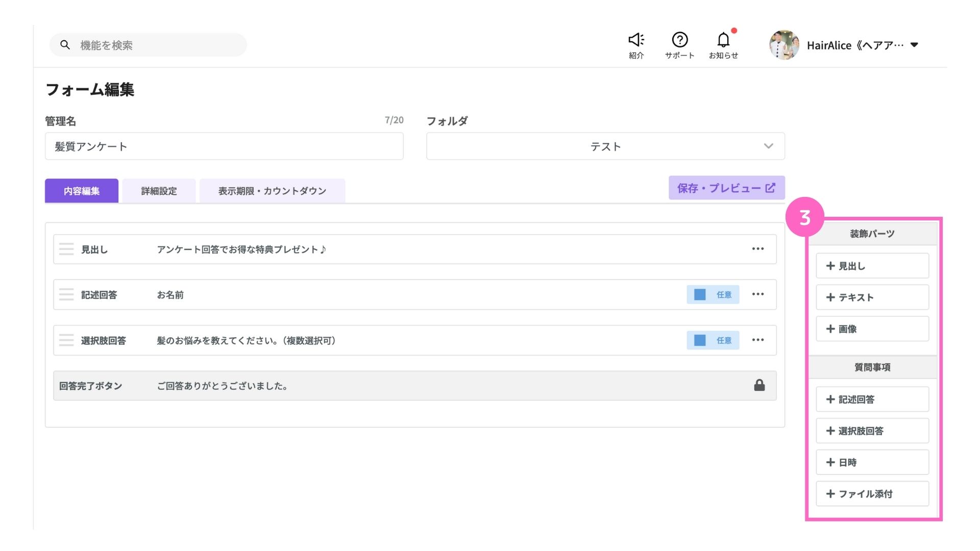Click the megaphone 紹介 icon
The image size is (980, 551).
tap(636, 40)
